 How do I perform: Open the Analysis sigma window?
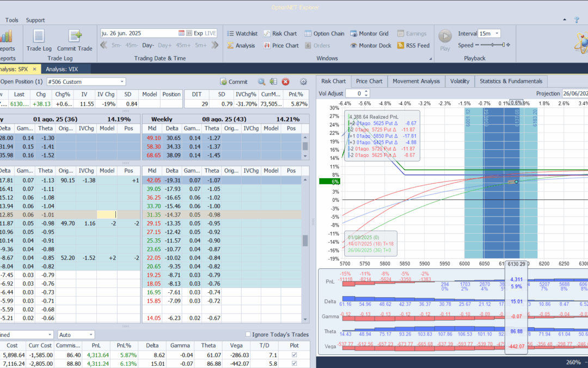(x=241, y=45)
